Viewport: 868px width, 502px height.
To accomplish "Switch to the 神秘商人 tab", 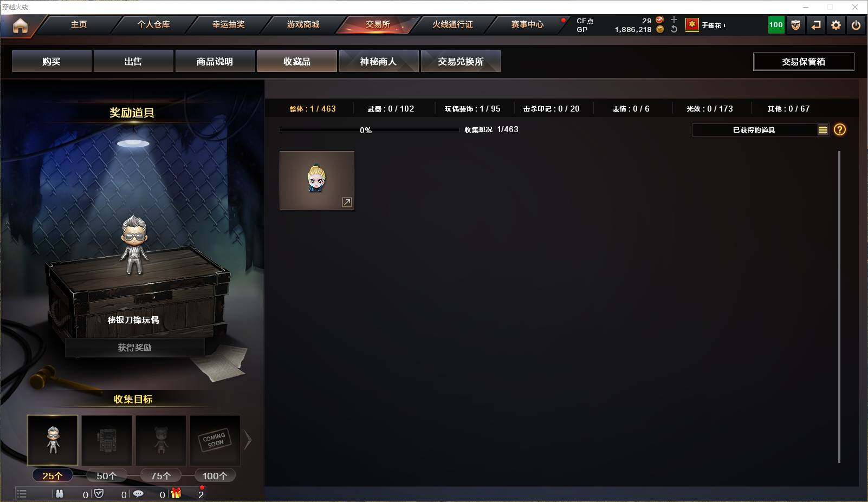I will click(x=379, y=61).
